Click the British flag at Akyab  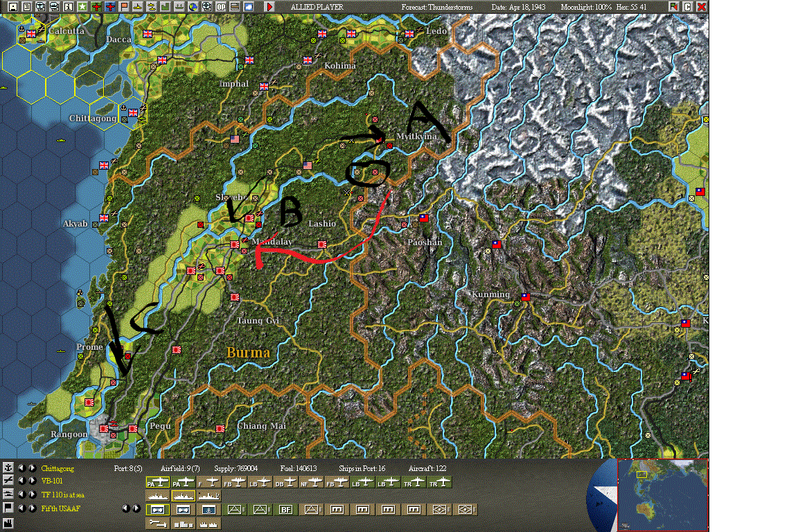click(x=104, y=218)
